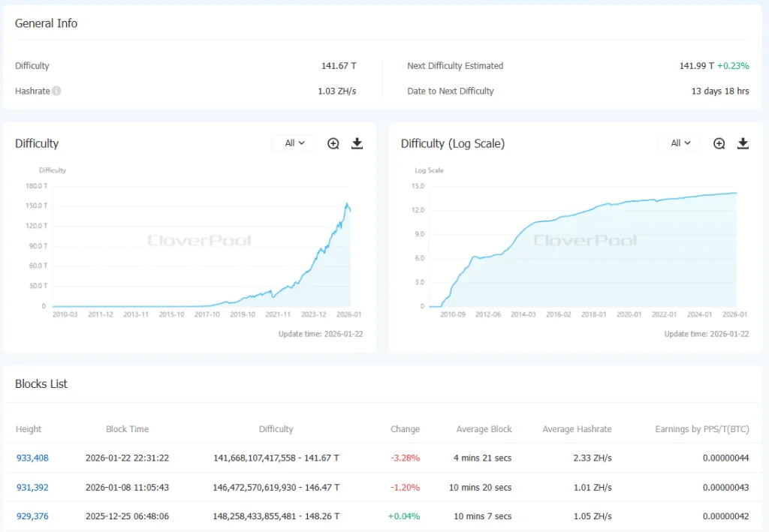
Task: Click the Change column header
Action: pyautogui.click(x=405, y=429)
